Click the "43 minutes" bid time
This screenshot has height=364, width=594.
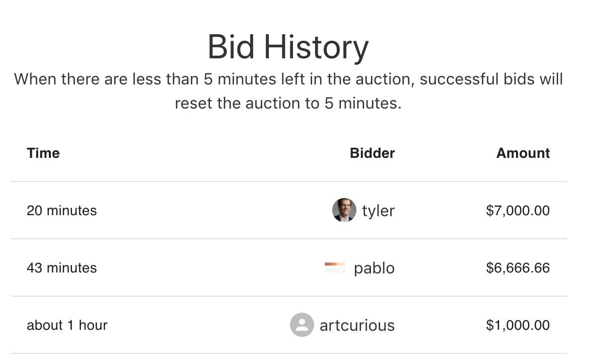(x=61, y=267)
